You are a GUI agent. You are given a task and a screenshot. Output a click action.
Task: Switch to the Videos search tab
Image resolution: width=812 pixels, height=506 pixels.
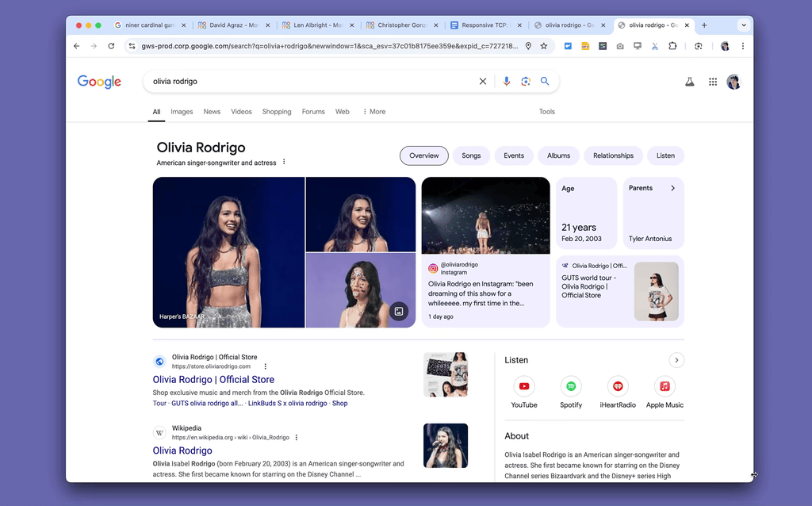tap(241, 111)
